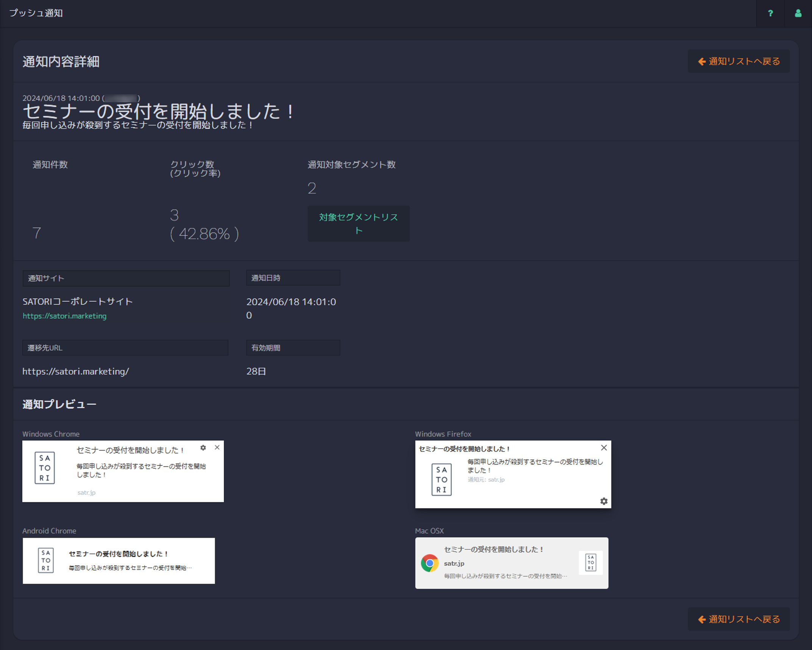
Task: Select the validity value 28日
Action: point(256,371)
